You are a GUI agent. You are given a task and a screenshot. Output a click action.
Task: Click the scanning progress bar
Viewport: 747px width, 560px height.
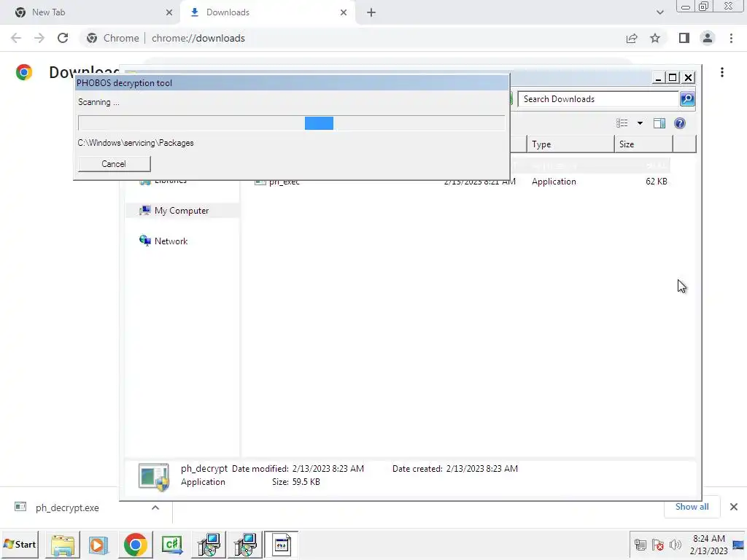pos(291,122)
